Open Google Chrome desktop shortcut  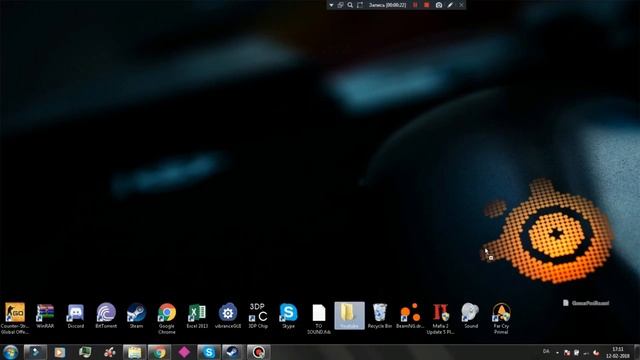pos(167,318)
